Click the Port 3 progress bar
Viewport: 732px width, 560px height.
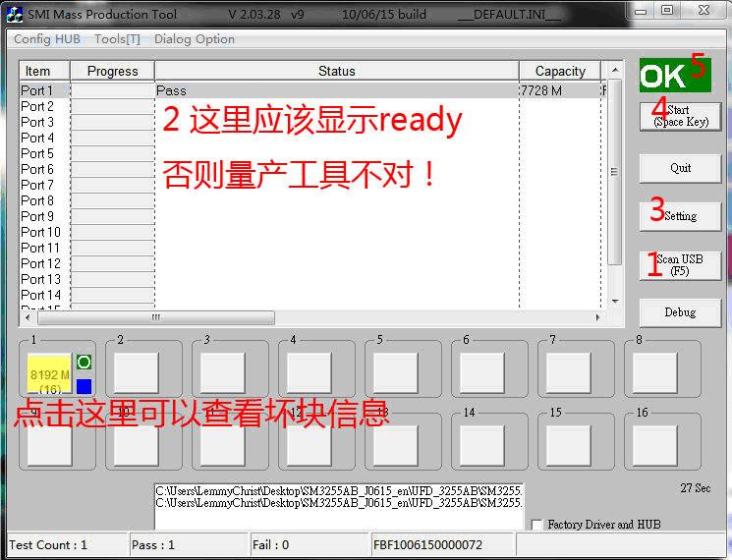(113, 122)
